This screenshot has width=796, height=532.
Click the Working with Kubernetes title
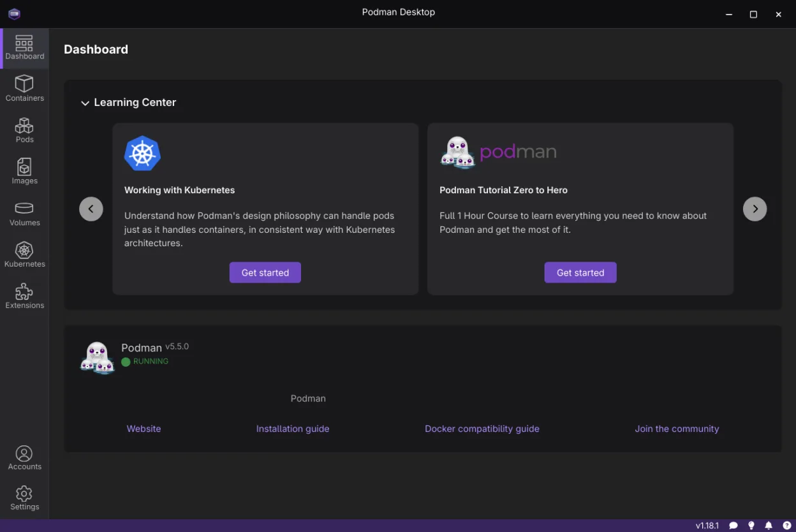pos(180,190)
